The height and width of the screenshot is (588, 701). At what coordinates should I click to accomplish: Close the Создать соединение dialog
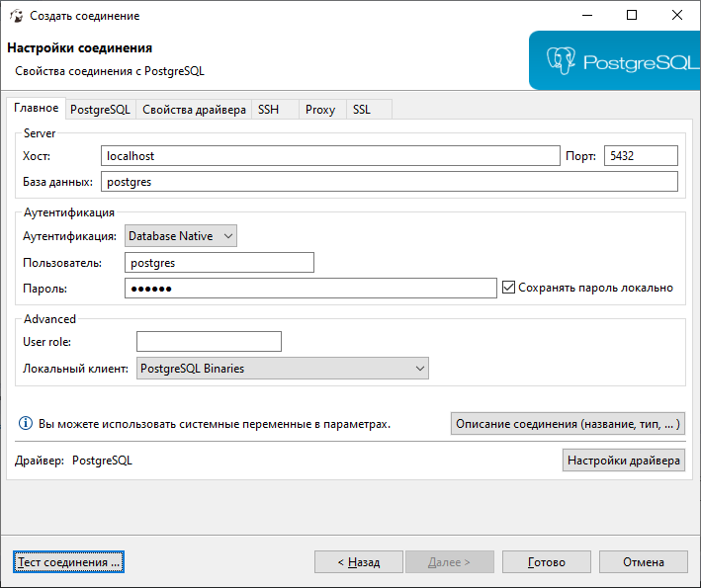[677, 15]
